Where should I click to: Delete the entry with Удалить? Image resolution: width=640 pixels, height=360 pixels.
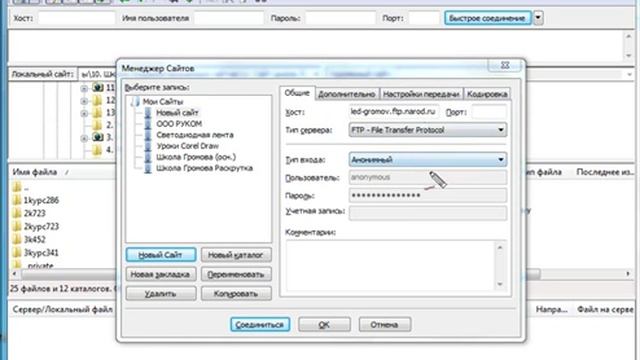(x=160, y=293)
